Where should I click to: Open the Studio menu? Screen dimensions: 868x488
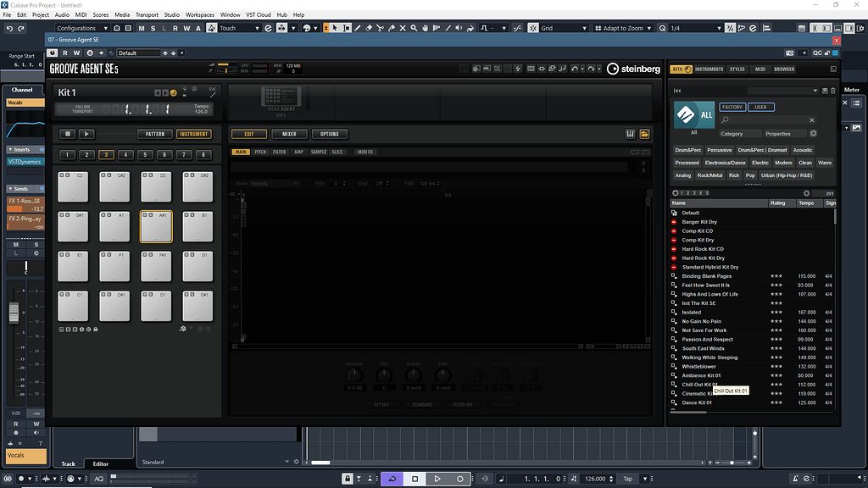tap(170, 14)
